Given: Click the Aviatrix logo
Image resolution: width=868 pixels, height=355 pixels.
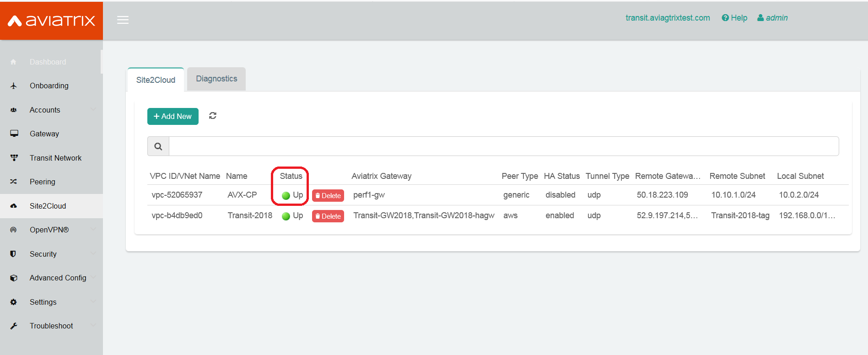Looking at the screenshot, I should 51,21.
